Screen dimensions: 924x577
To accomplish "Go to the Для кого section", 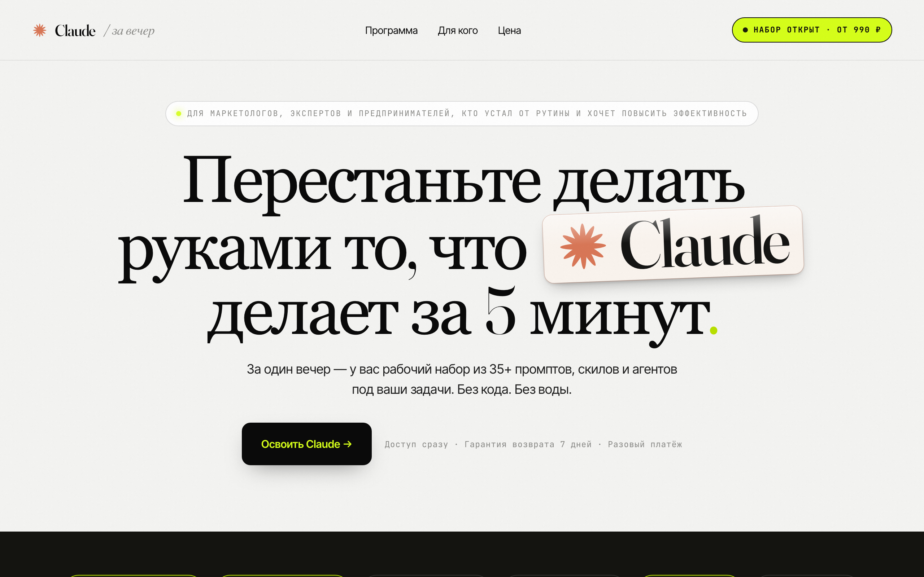I will [457, 31].
